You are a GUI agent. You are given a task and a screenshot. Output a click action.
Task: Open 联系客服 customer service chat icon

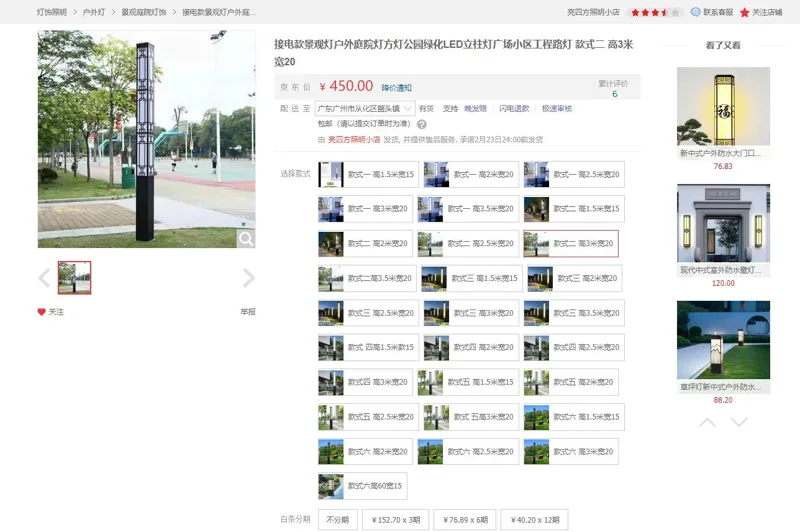[695, 12]
